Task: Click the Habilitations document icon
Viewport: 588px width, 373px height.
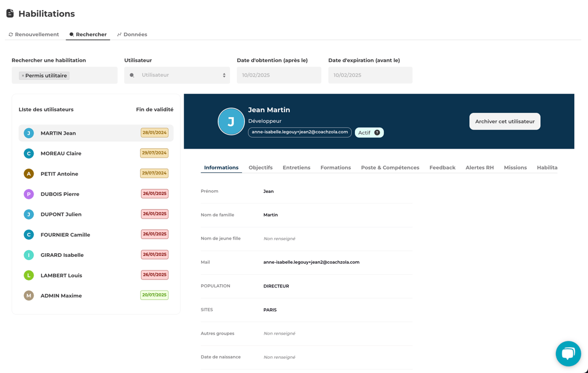Action: click(10, 13)
